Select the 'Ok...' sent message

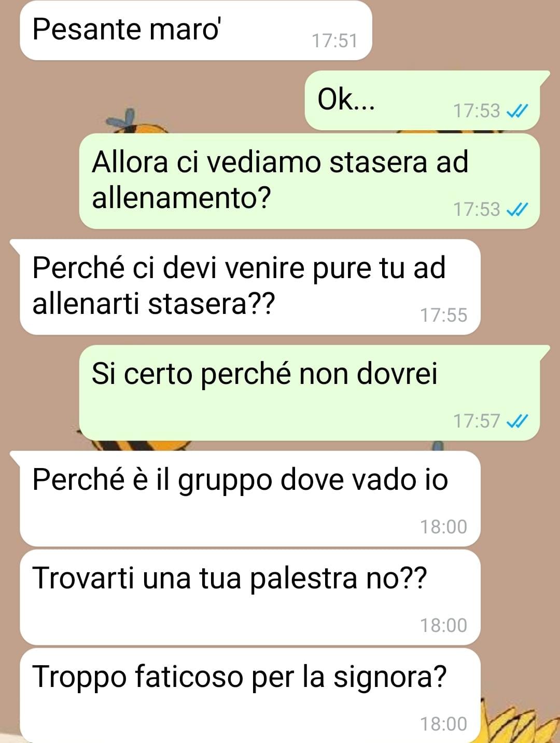point(423,100)
